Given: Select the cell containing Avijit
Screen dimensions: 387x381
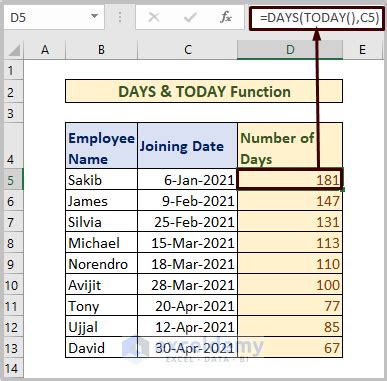Looking at the screenshot, I should (101, 284).
